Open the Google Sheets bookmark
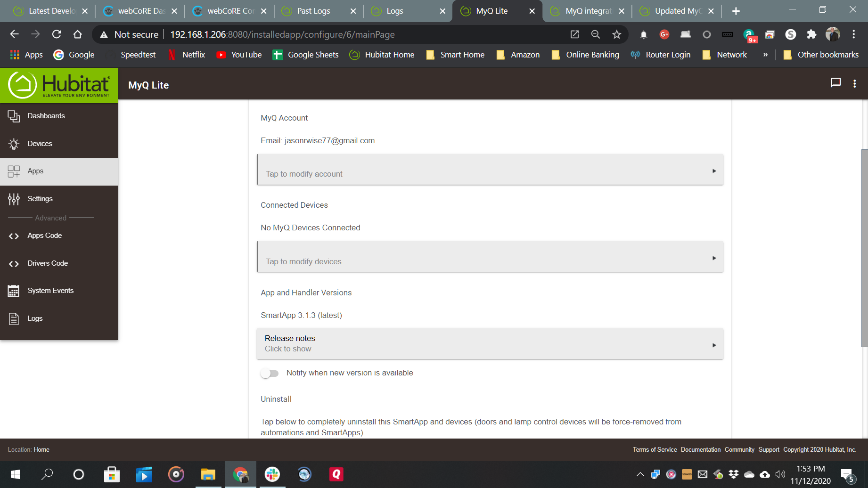Screen dimensions: 868x488 coord(306,55)
